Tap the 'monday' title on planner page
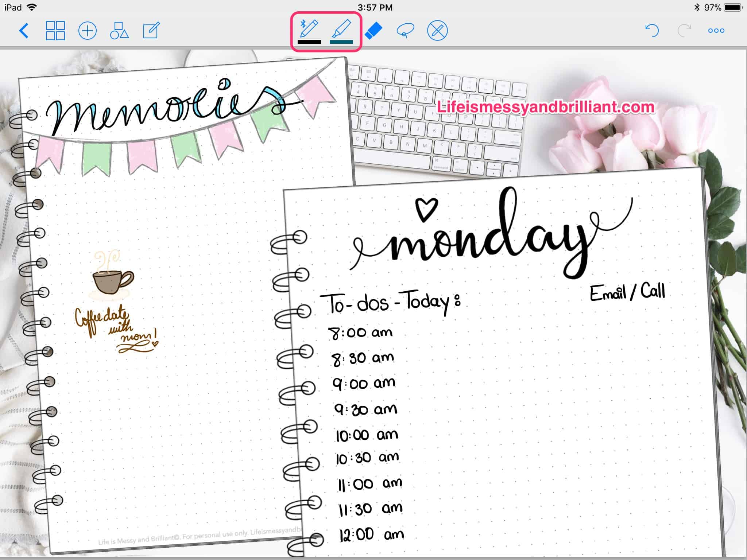The width and height of the screenshot is (747, 560). pyautogui.click(x=491, y=233)
